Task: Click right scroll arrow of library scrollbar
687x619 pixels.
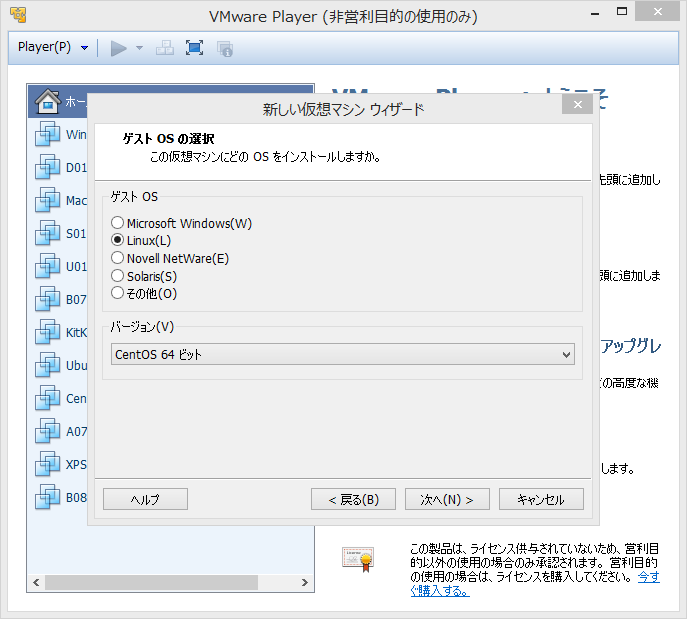Action: pos(305,582)
